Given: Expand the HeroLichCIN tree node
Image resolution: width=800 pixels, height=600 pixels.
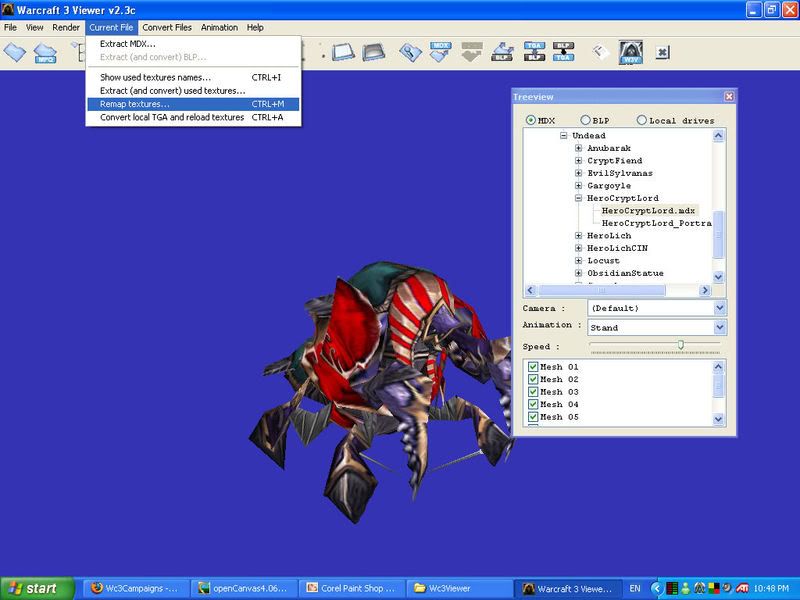Looking at the screenshot, I should (x=579, y=248).
